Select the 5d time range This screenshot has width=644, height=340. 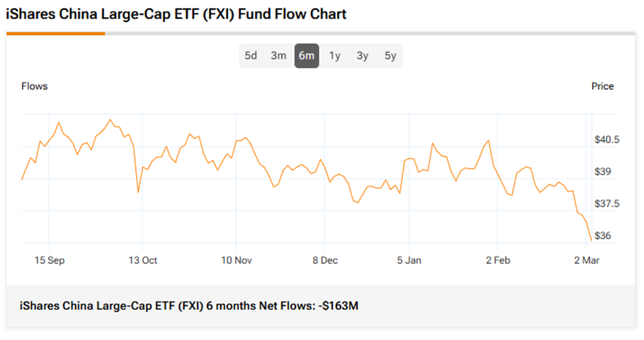pyautogui.click(x=251, y=56)
